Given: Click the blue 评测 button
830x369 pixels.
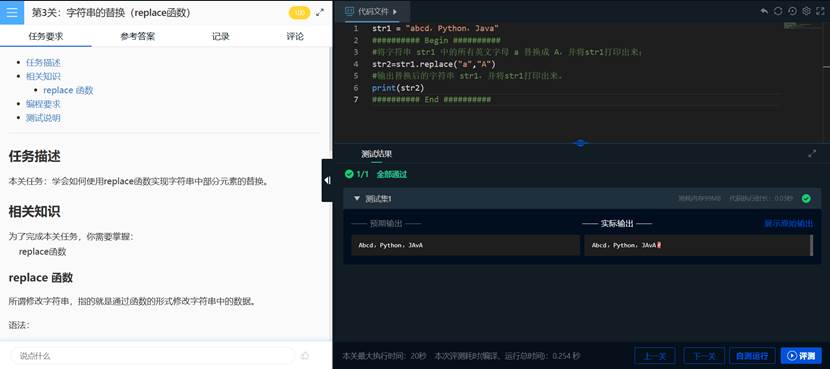Looking at the screenshot, I should coord(801,356).
